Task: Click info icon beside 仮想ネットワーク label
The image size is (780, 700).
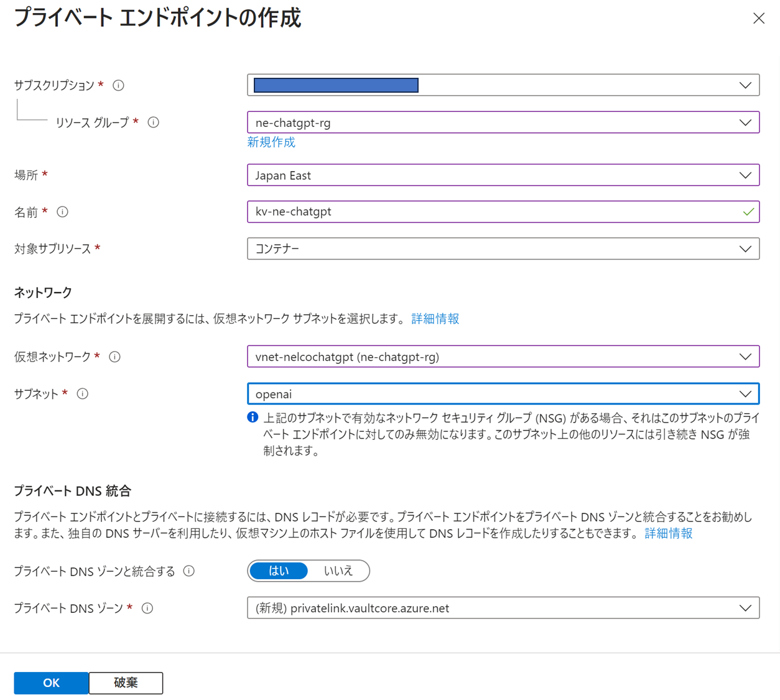Action: point(114,357)
